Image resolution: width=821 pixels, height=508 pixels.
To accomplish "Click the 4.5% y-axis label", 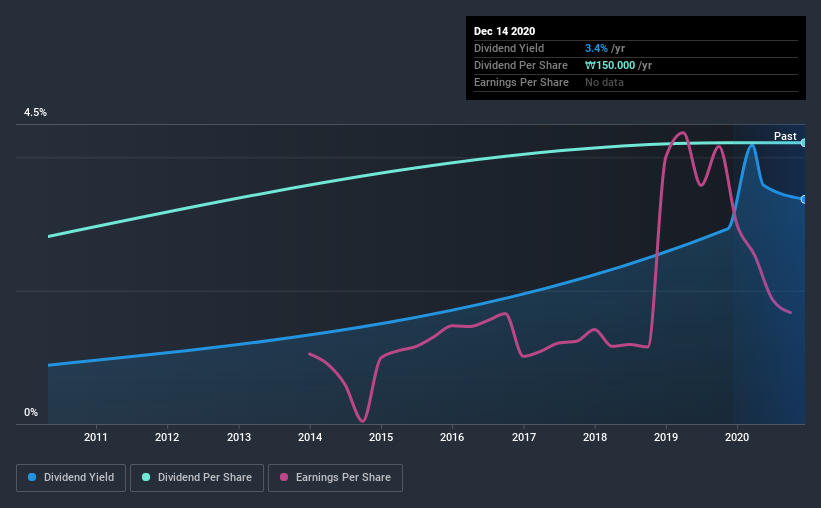I will (35, 113).
